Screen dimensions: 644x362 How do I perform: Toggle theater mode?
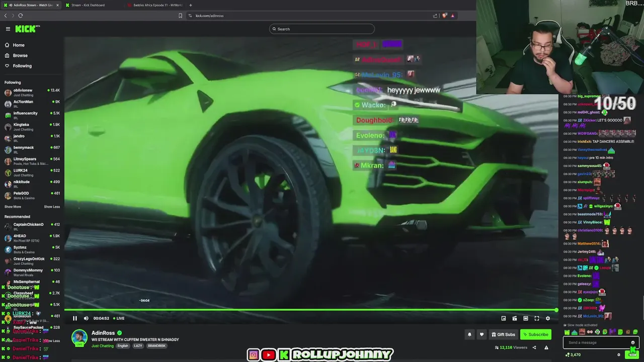tap(526, 318)
